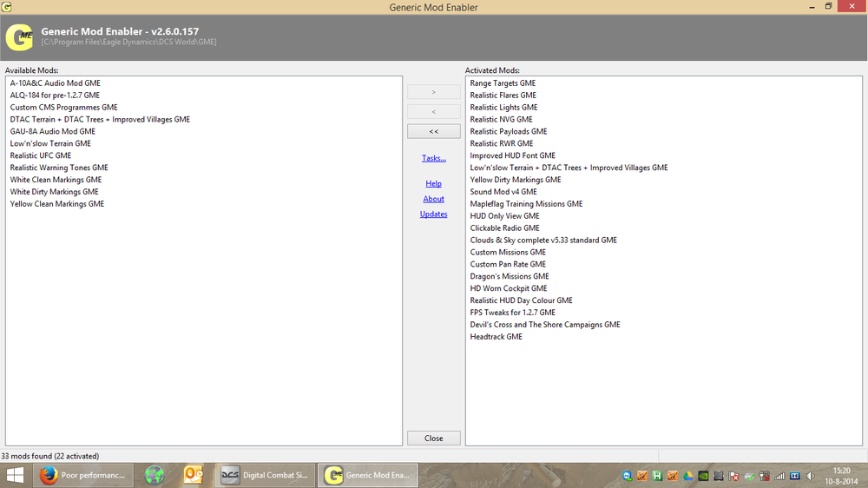Select 'Custom Missions GME'
Screen dimensions: 868x488
pos(508,253)
